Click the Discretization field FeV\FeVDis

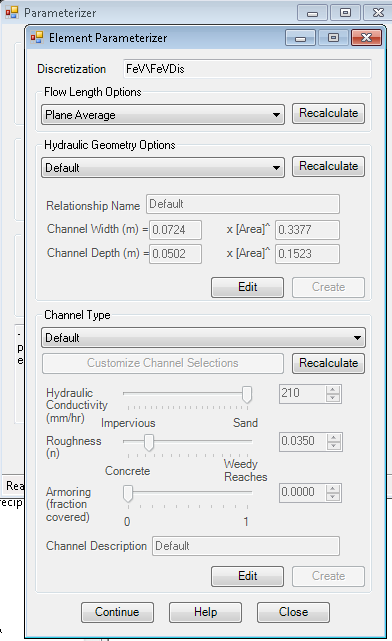[247, 69]
